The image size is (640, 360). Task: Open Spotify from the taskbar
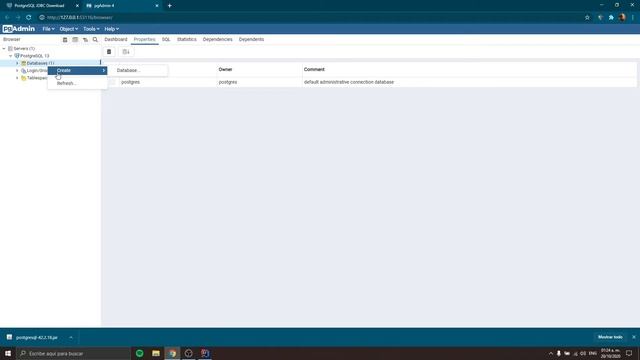coord(140,353)
